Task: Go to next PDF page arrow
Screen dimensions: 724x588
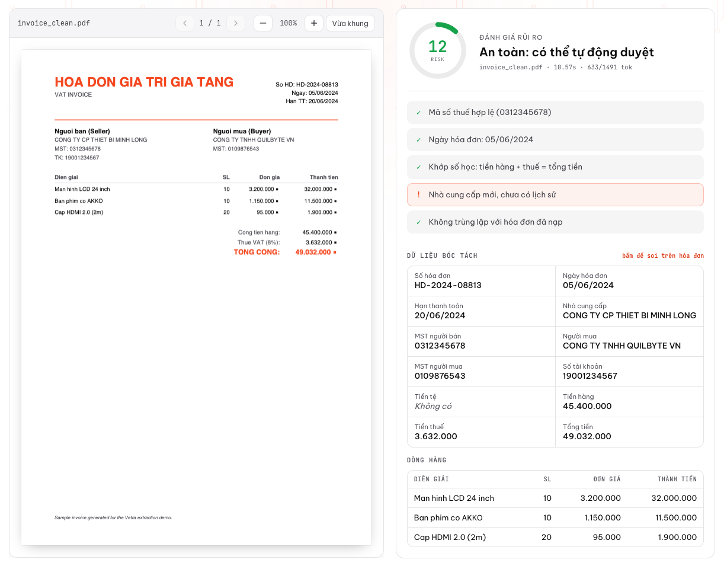Action: click(x=236, y=23)
